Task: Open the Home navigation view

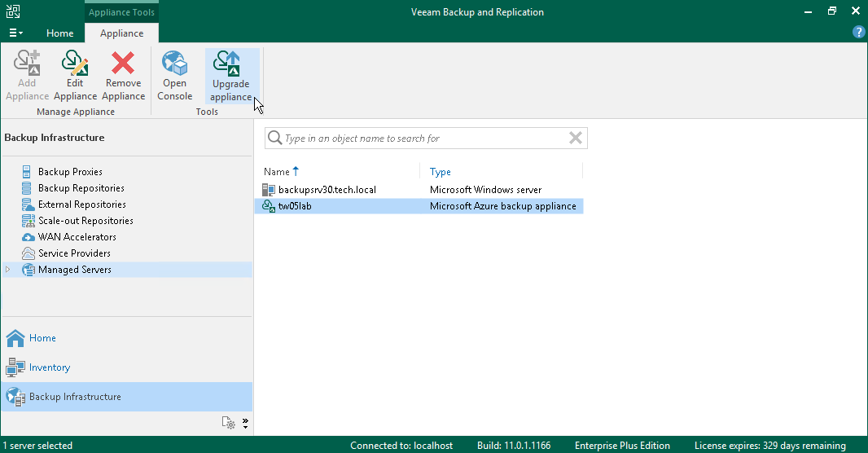Action: click(127, 338)
